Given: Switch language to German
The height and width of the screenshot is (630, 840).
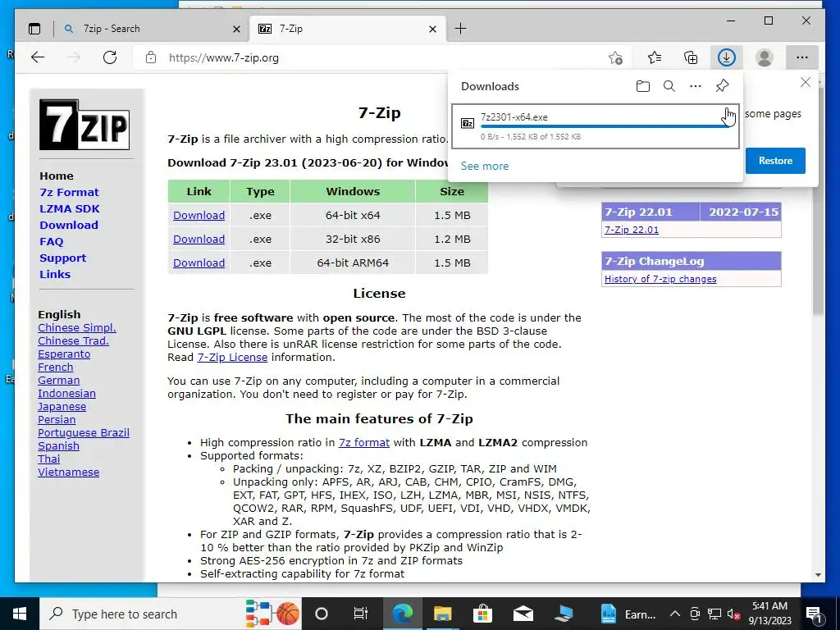Looking at the screenshot, I should tap(58, 381).
